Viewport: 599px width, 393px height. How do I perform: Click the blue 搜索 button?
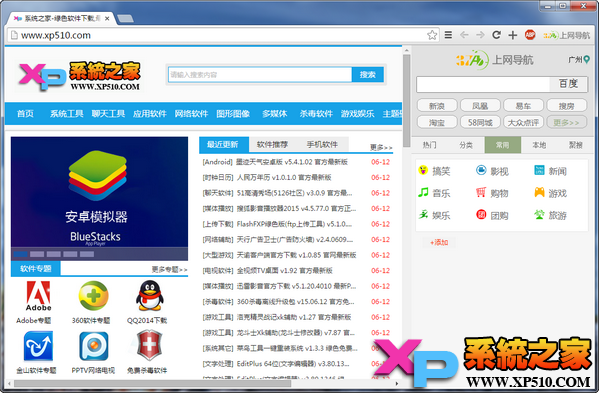tap(367, 74)
